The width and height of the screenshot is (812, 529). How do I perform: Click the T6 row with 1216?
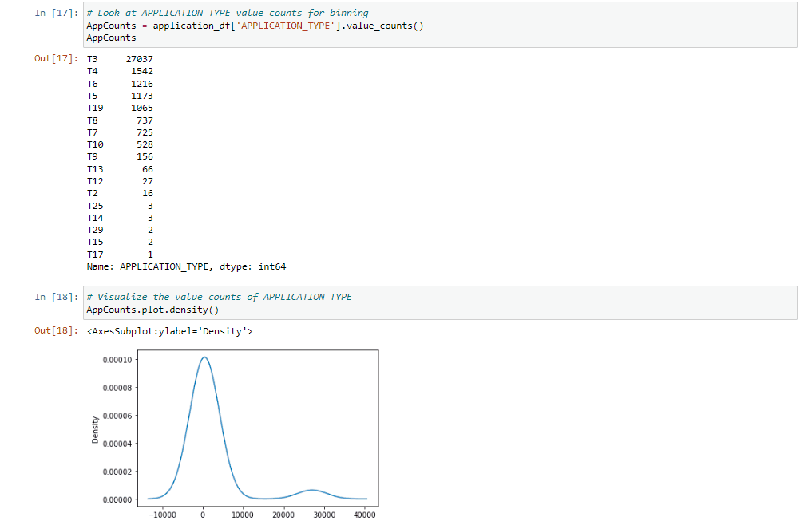tap(120, 83)
